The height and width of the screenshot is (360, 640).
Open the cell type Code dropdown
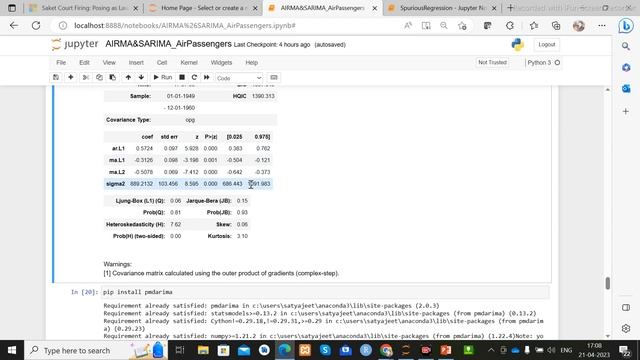pyautogui.click(x=239, y=78)
